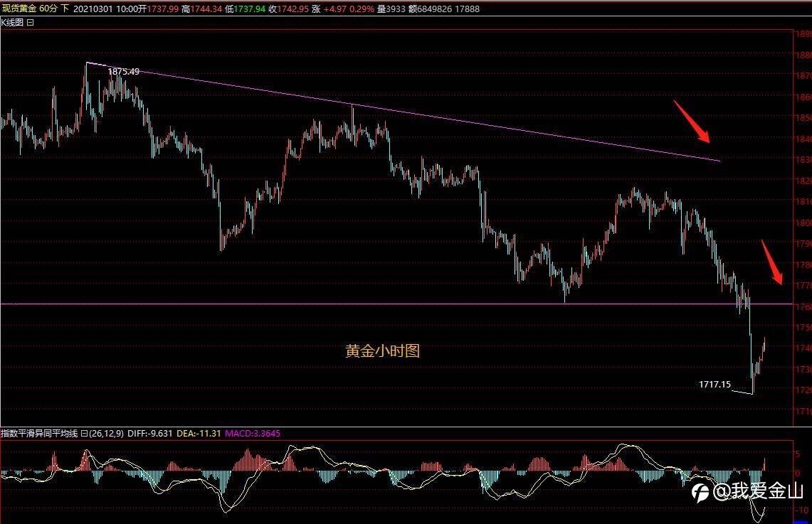
Task: Collapse the K线图 panel toggle box
Action: (30, 22)
